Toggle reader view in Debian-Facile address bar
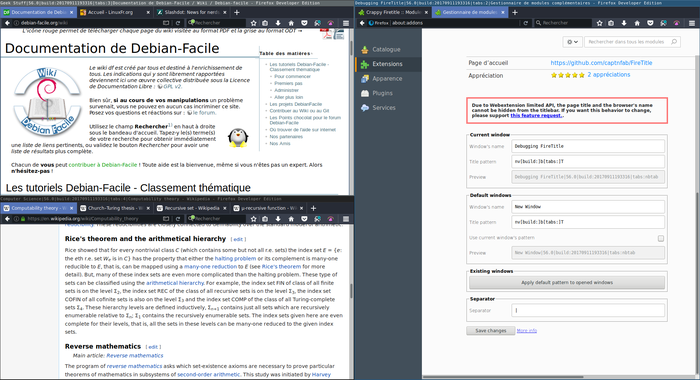Screen dimensions: 700x380 166,23
